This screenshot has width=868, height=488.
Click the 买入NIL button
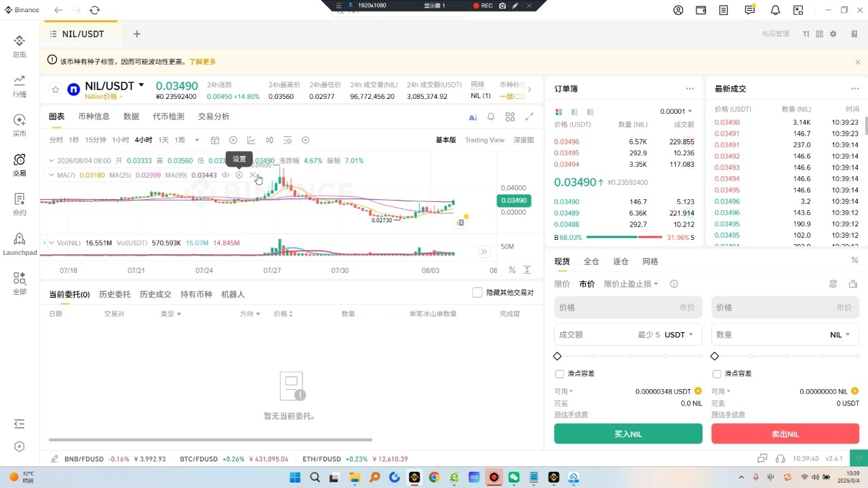tap(628, 434)
